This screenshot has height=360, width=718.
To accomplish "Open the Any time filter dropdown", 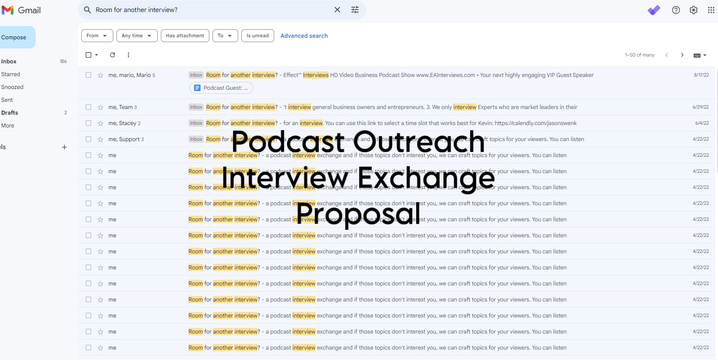I will click(x=136, y=36).
